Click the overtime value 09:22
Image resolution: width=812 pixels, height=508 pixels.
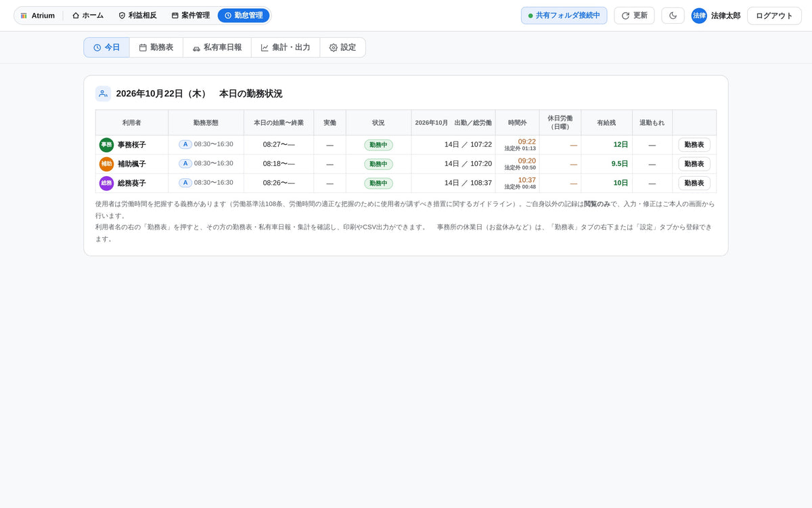(527, 142)
